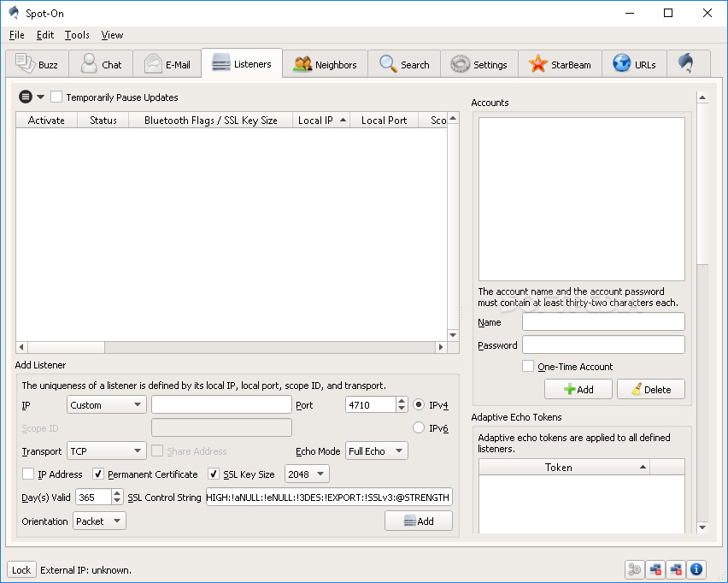Screen dimensions: 728x583
Task: Open the dolphin About tab
Action: tap(688, 63)
